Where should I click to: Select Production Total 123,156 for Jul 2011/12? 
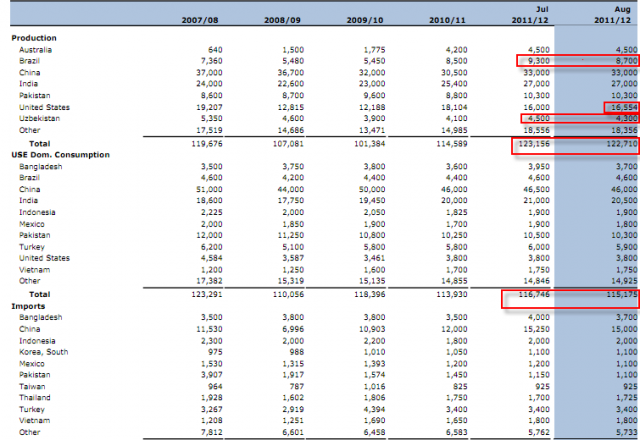pos(534,144)
